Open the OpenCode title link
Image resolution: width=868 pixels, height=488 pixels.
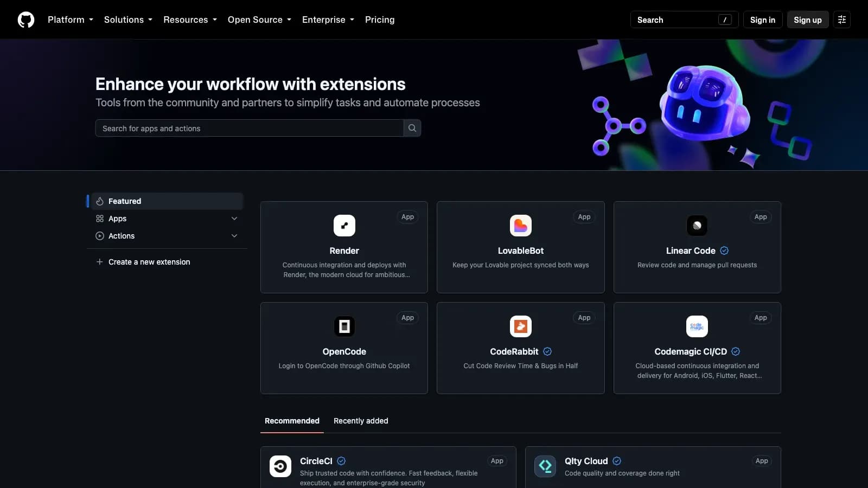click(x=344, y=351)
